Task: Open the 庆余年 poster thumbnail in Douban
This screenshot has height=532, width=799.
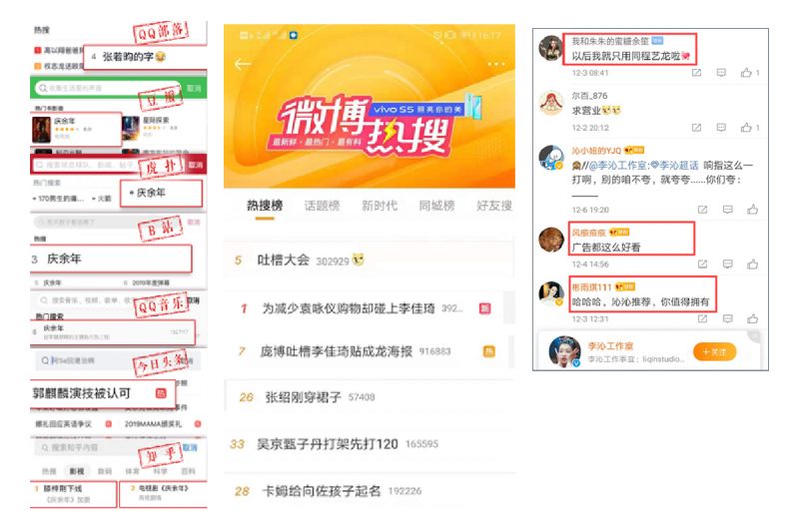Action: 41,130
